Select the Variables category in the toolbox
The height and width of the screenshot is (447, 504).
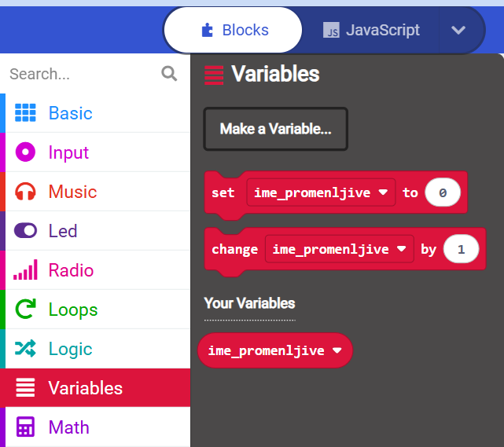point(95,387)
